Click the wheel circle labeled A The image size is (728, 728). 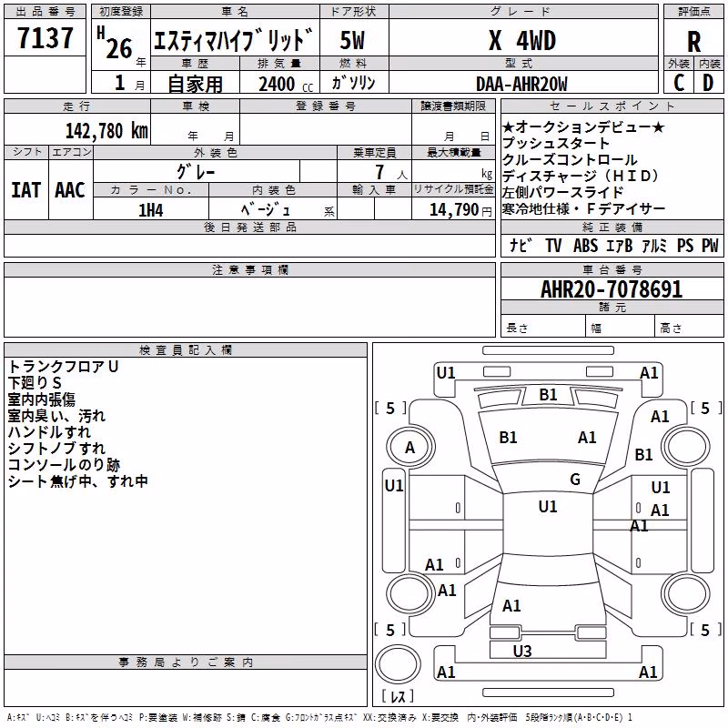click(410, 448)
